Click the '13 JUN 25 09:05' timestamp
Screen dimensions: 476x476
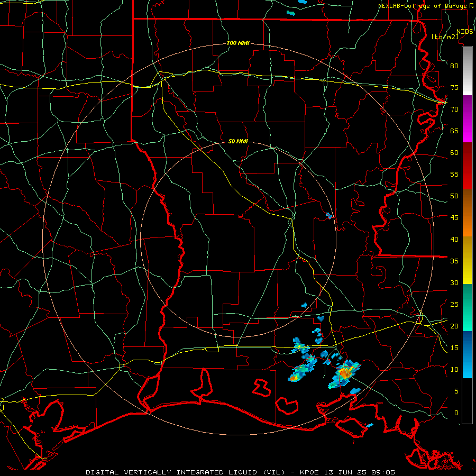(x=360, y=472)
